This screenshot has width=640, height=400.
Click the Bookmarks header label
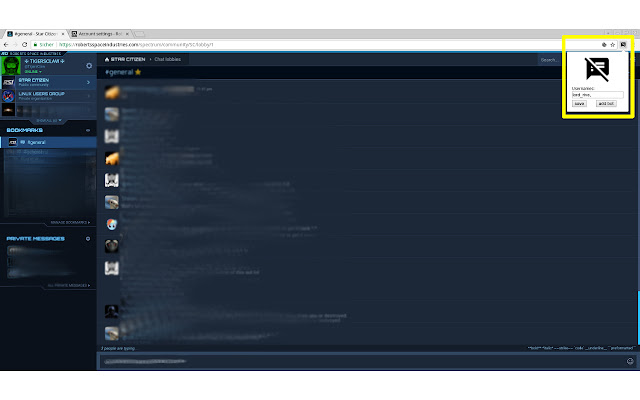click(24, 130)
